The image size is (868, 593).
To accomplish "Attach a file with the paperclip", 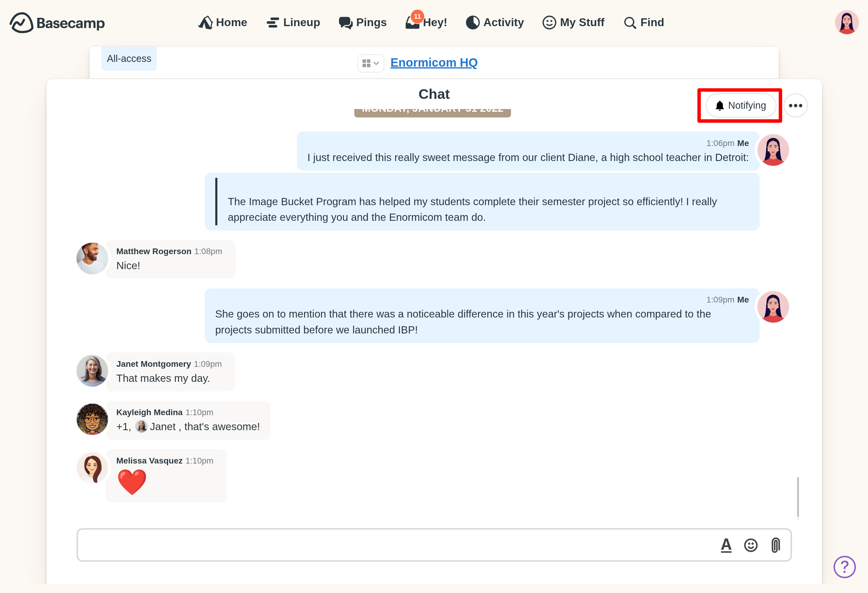I will click(775, 545).
